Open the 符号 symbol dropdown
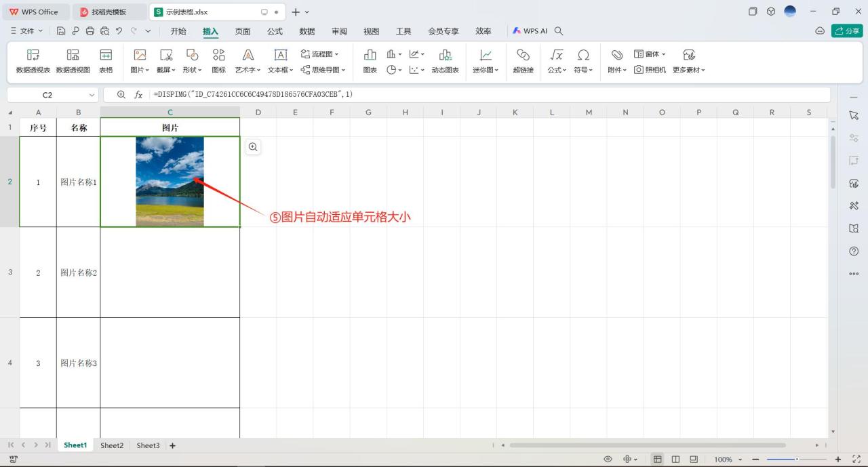This screenshot has width=868, height=467. point(583,61)
